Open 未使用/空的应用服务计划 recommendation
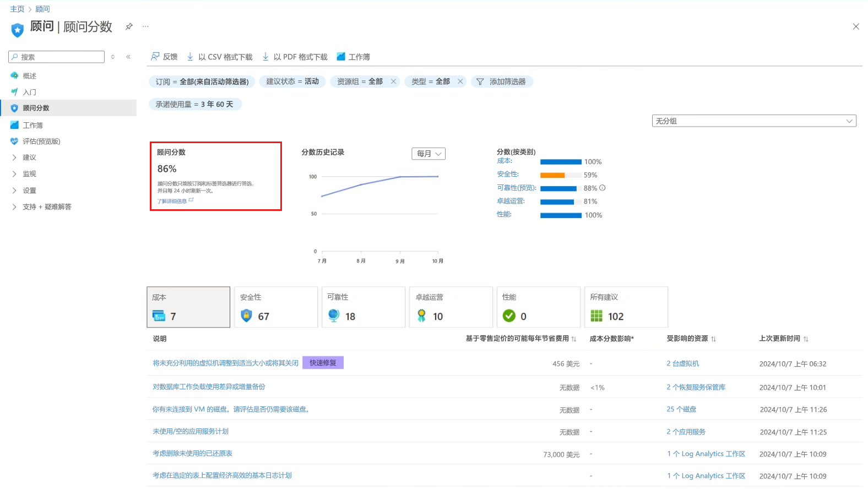 (x=191, y=432)
